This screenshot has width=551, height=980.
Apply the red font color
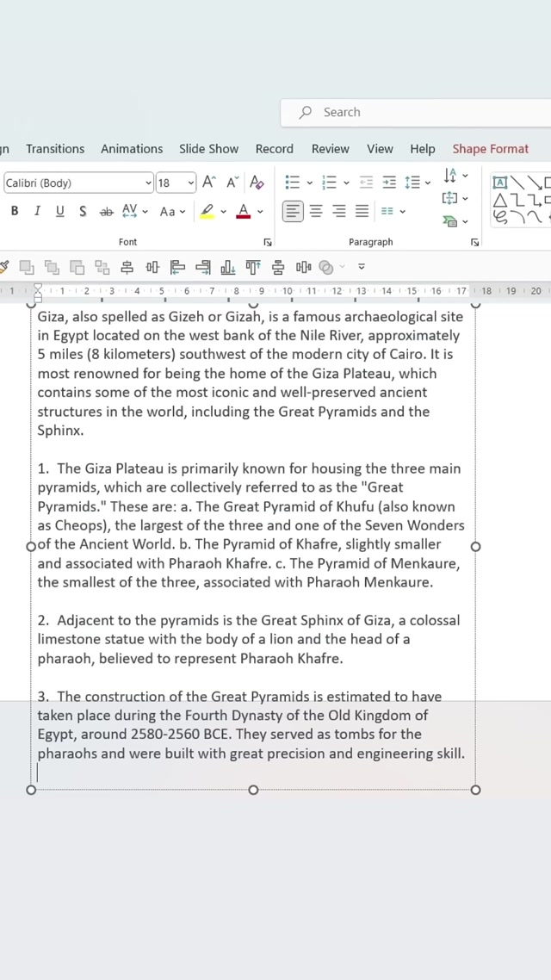pos(244,211)
